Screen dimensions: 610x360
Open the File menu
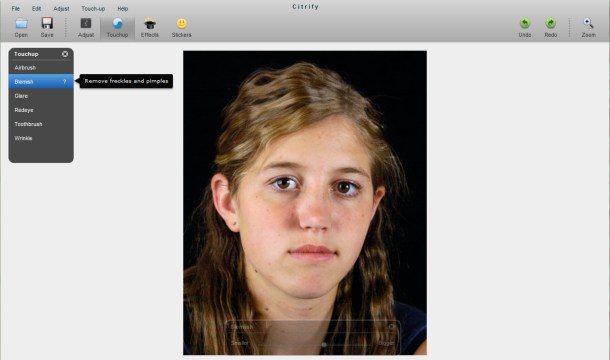pos(16,9)
